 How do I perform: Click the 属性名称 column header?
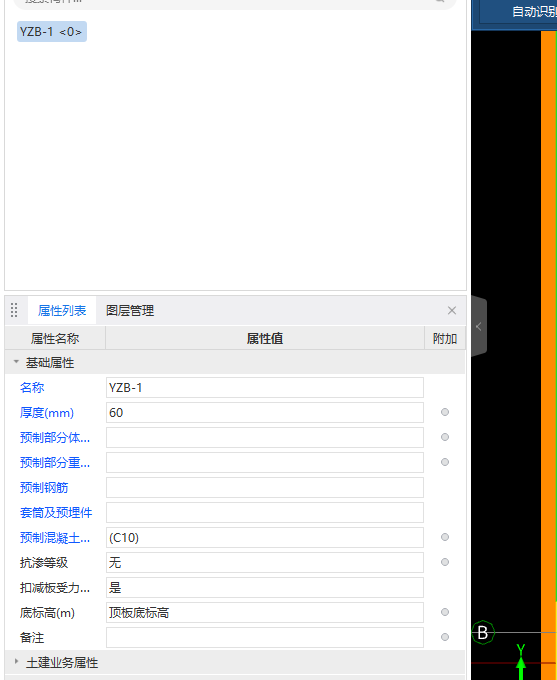[55, 338]
